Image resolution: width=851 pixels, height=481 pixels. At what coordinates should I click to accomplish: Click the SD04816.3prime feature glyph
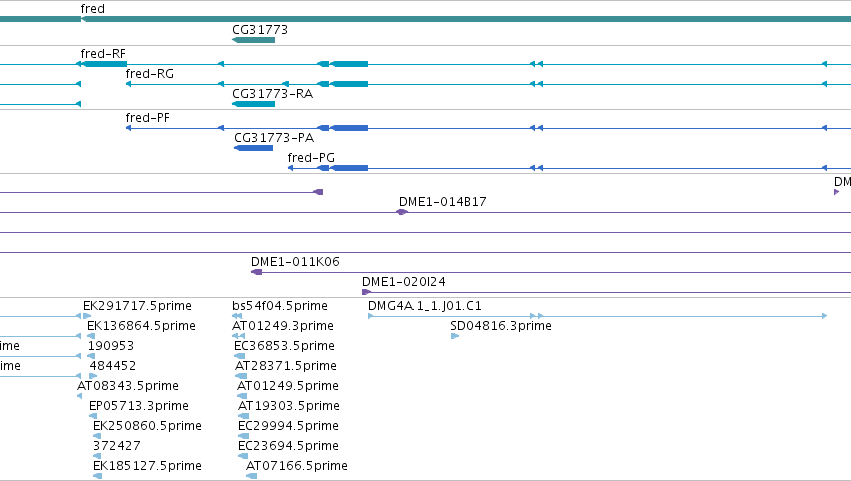(x=455, y=336)
